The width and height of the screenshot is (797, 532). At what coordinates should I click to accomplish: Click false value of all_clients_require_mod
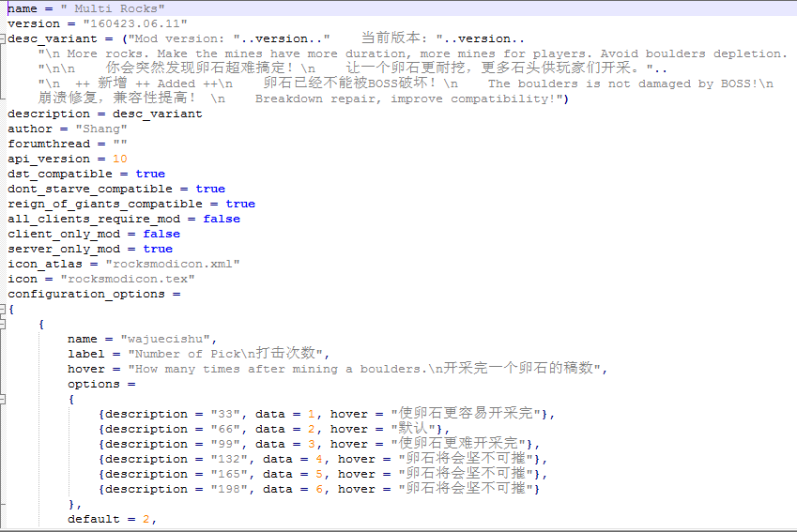click(222, 219)
